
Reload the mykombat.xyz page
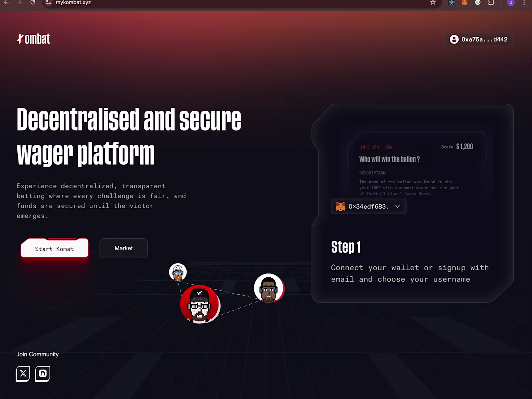click(x=33, y=2)
